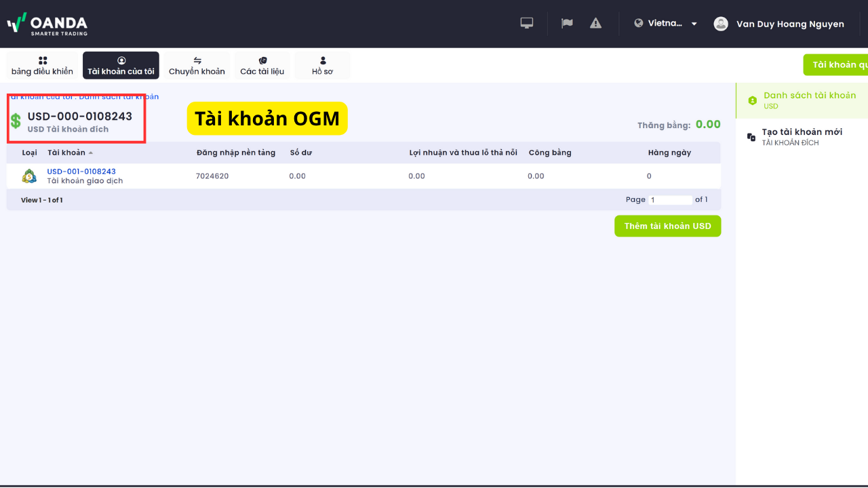
Task: Click the globe language icon
Action: 638,23
